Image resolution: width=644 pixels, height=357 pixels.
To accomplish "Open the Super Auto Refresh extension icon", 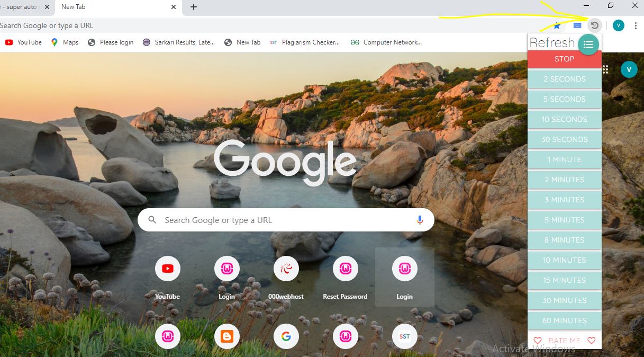I will [594, 25].
